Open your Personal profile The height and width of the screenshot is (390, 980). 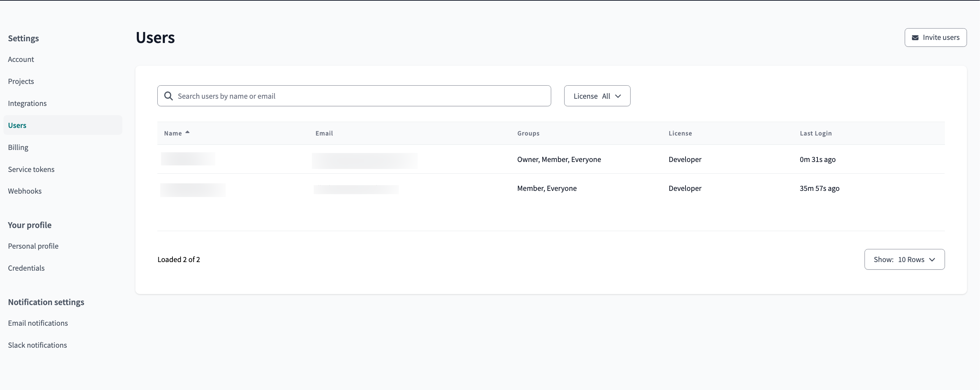point(33,246)
